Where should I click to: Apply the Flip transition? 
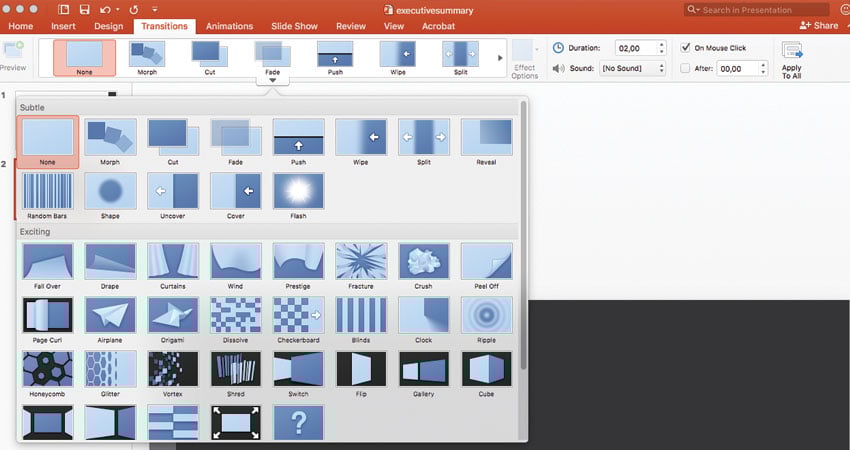point(360,374)
